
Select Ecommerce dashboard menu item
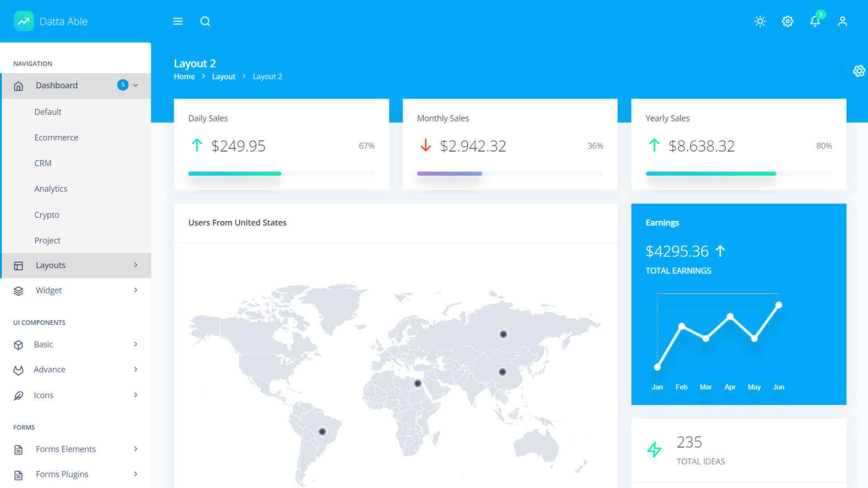click(x=56, y=137)
